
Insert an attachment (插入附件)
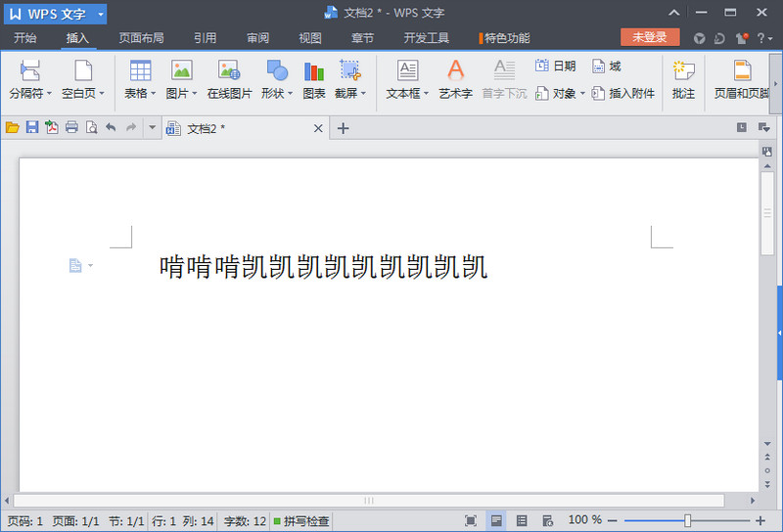[623, 94]
